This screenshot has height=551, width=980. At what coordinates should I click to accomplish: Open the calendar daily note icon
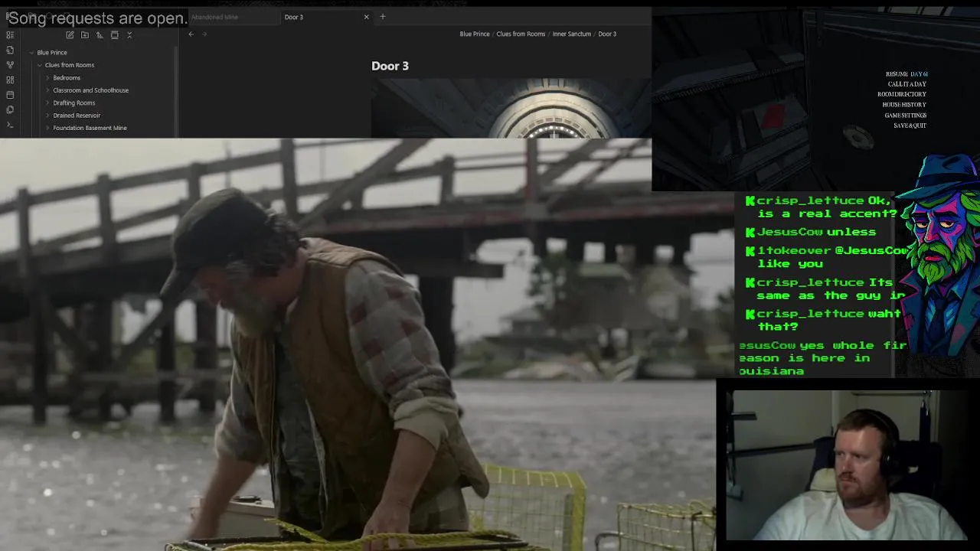10,95
